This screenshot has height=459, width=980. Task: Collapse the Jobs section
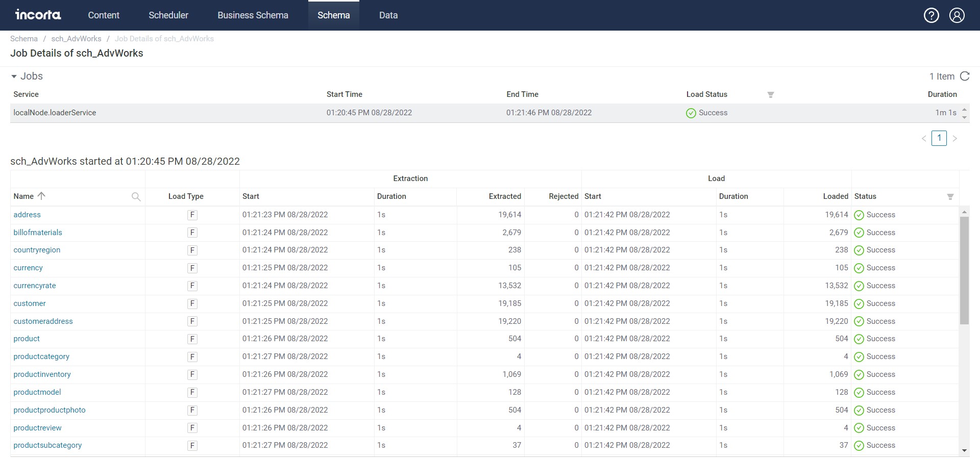point(13,76)
